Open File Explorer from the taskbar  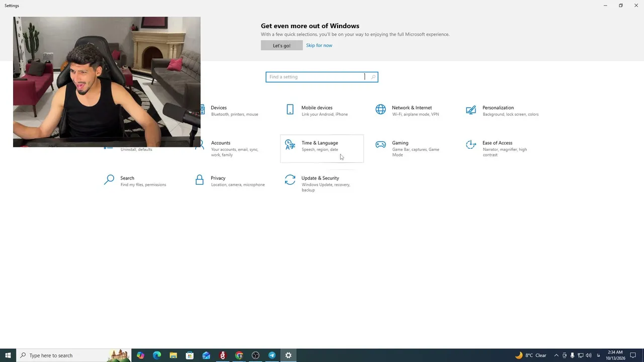173,355
